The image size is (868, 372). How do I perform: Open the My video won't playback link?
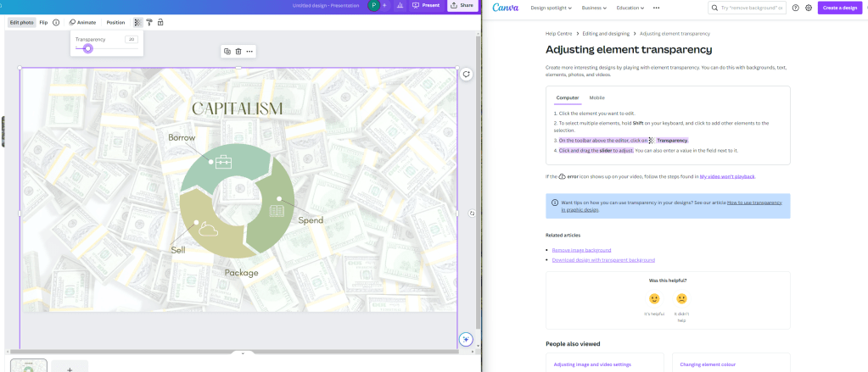(x=727, y=176)
